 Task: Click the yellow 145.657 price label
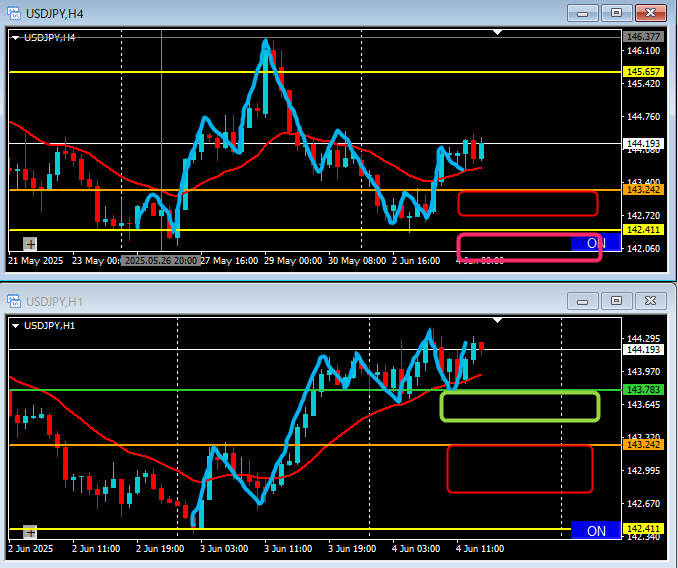coord(644,72)
